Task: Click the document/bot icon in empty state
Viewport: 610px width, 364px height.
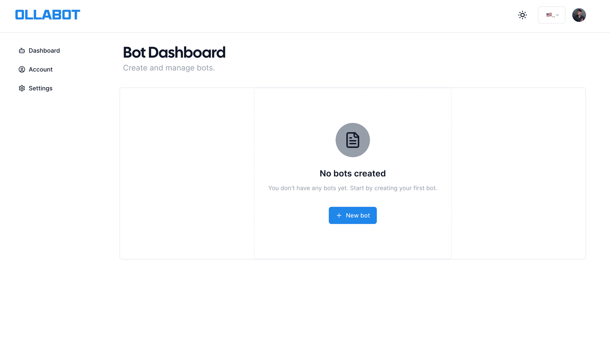Action: 353,140
